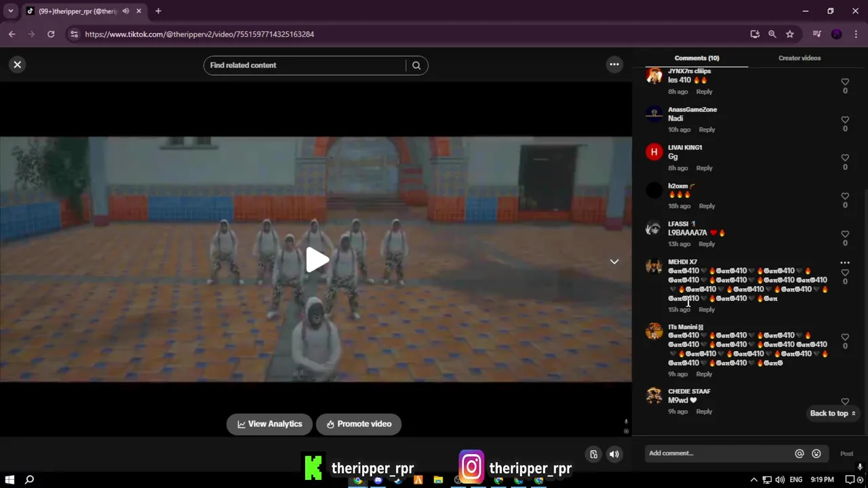
Task: Open the taskbar clock showing 9:19 PM
Action: [x=822, y=480]
